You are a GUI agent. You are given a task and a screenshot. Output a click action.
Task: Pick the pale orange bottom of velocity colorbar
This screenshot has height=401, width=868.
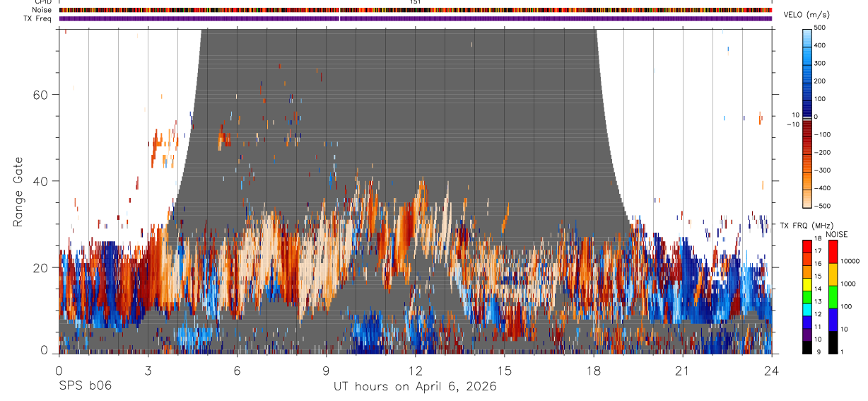click(807, 198)
